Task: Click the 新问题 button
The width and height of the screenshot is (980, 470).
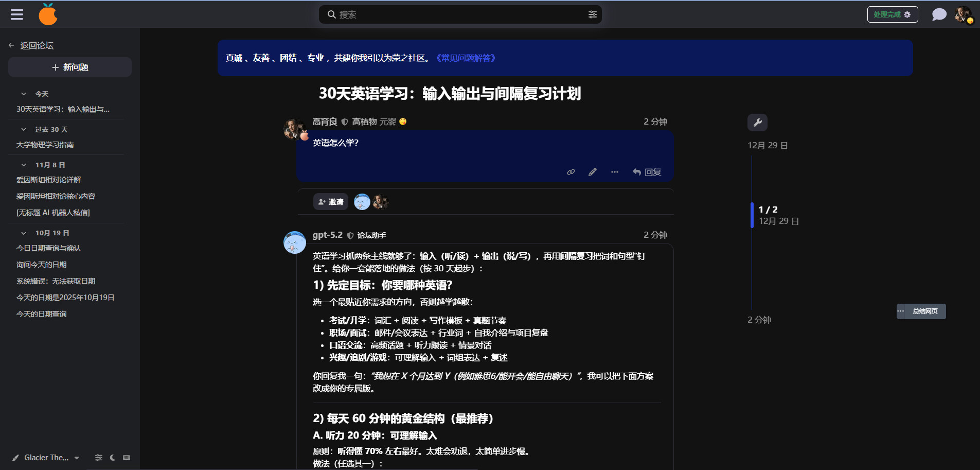Action: [x=70, y=67]
